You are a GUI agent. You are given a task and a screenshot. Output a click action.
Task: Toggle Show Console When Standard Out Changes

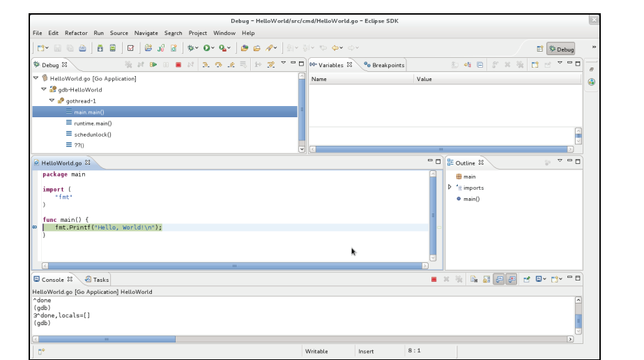[x=499, y=280]
